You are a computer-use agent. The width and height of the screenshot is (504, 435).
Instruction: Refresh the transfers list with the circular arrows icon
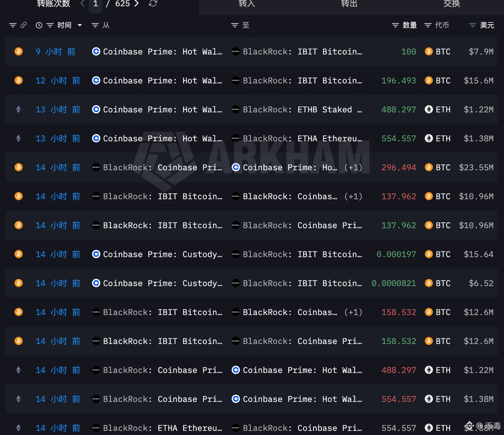click(x=153, y=3)
